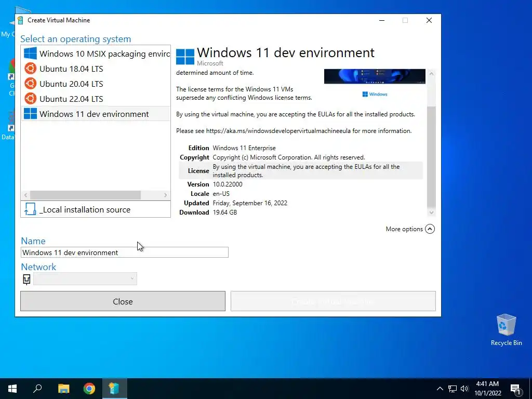Click the Windows logo beside Windows 10 MSIX

(30, 54)
